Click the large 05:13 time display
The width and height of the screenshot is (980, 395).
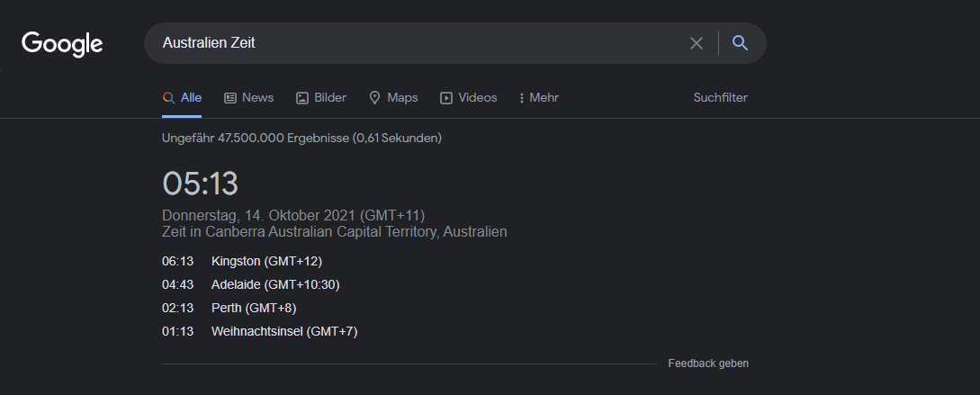click(x=200, y=184)
